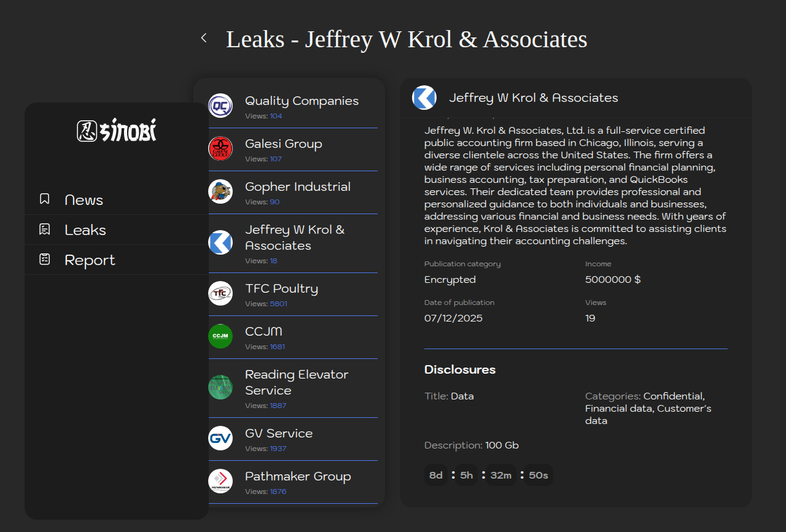Click the 8d countdown timer box
This screenshot has height=532, width=786.
[x=436, y=475]
